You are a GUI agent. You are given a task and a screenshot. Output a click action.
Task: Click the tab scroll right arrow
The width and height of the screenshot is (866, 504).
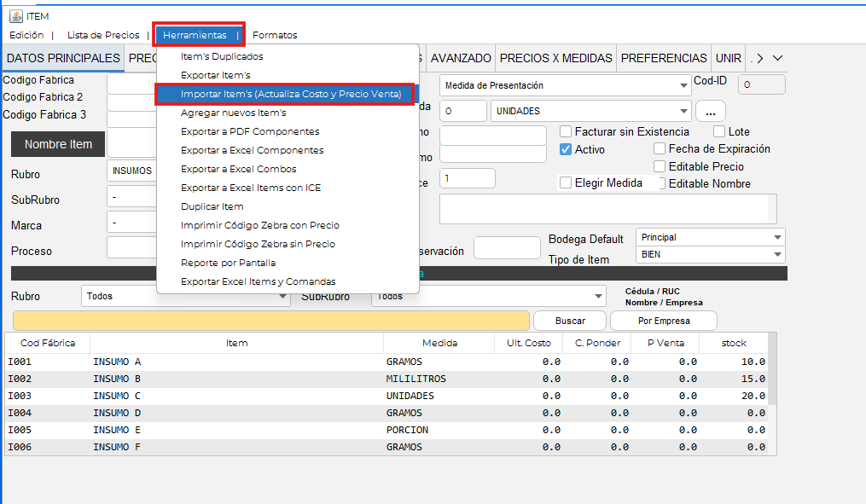(760, 58)
